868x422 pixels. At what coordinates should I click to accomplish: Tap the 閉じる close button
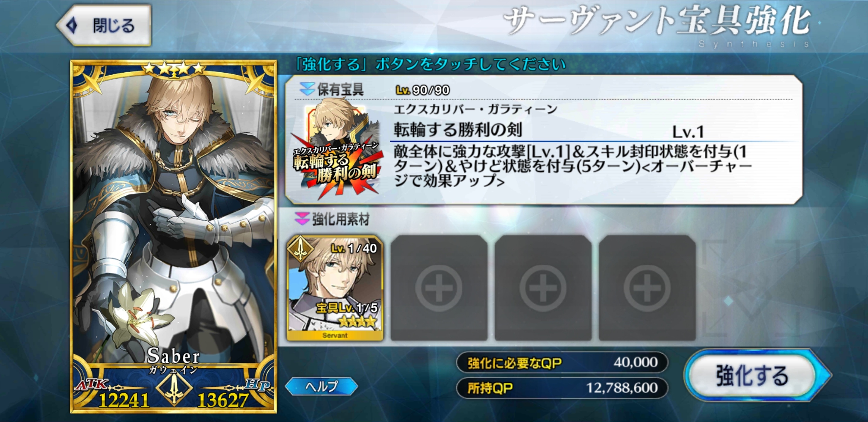104,25
